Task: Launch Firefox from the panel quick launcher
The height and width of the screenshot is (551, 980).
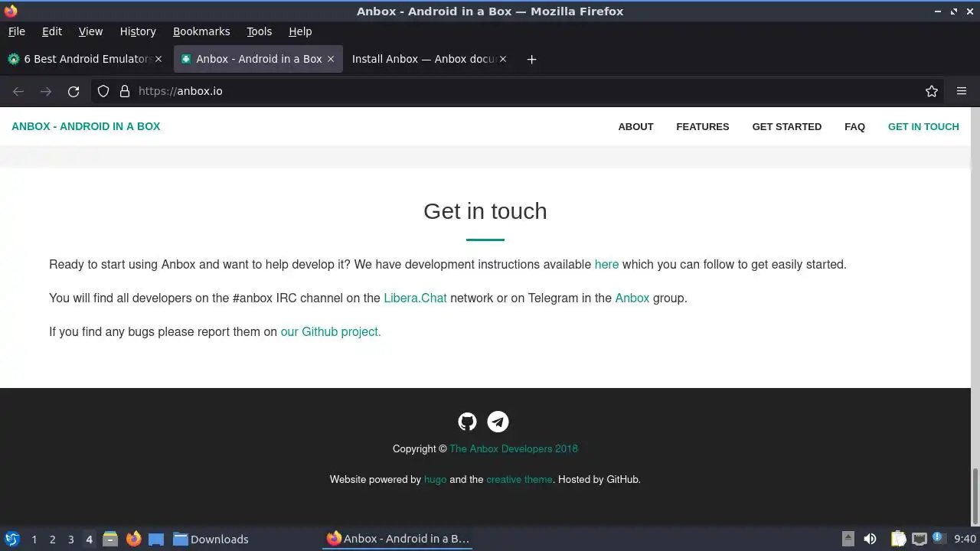Action: pyautogui.click(x=133, y=539)
